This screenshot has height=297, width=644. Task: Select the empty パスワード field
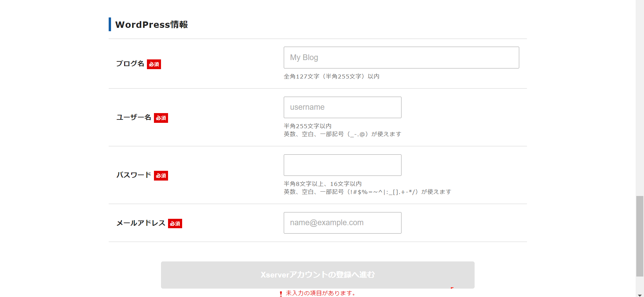point(342,165)
